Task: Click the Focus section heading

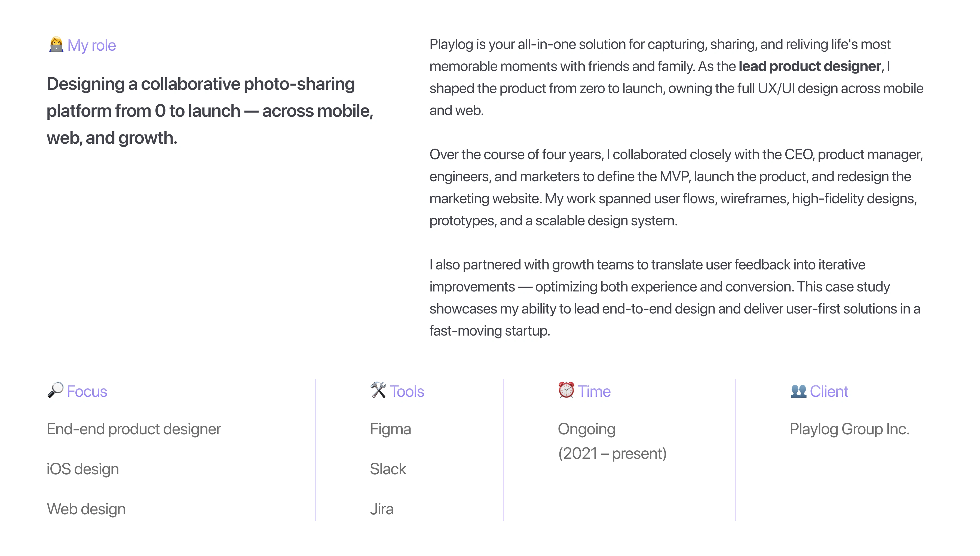Action: point(87,391)
